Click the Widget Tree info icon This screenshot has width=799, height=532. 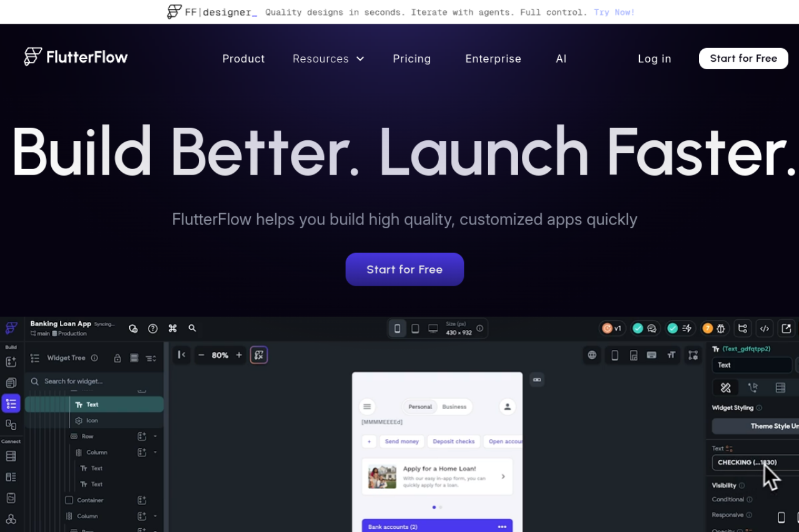pos(94,358)
